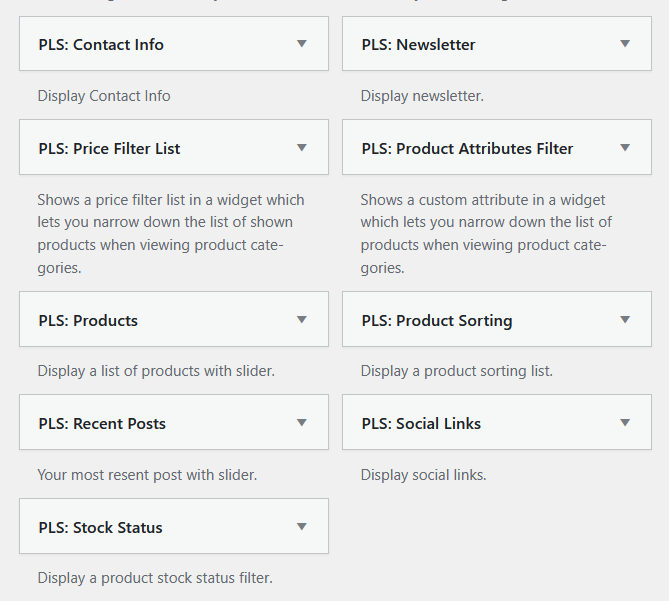Toggle the PLS: Stock Status arrow
Screen dimensions: 669x601
tap(302, 527)
